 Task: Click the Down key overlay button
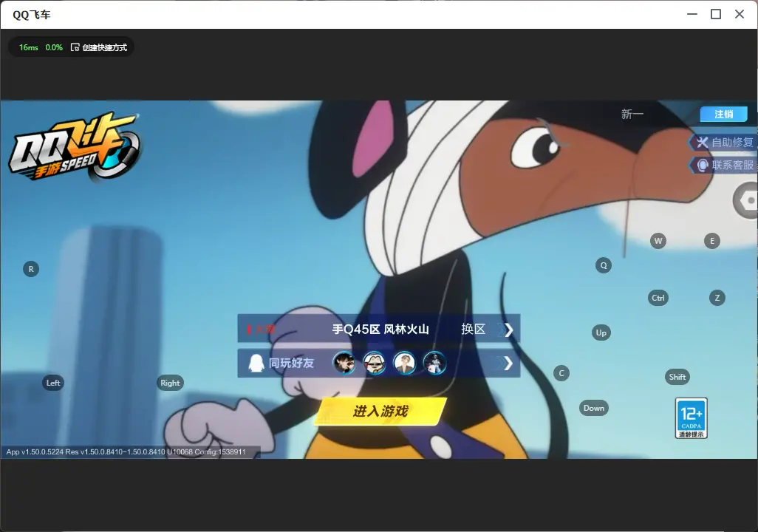594,408
